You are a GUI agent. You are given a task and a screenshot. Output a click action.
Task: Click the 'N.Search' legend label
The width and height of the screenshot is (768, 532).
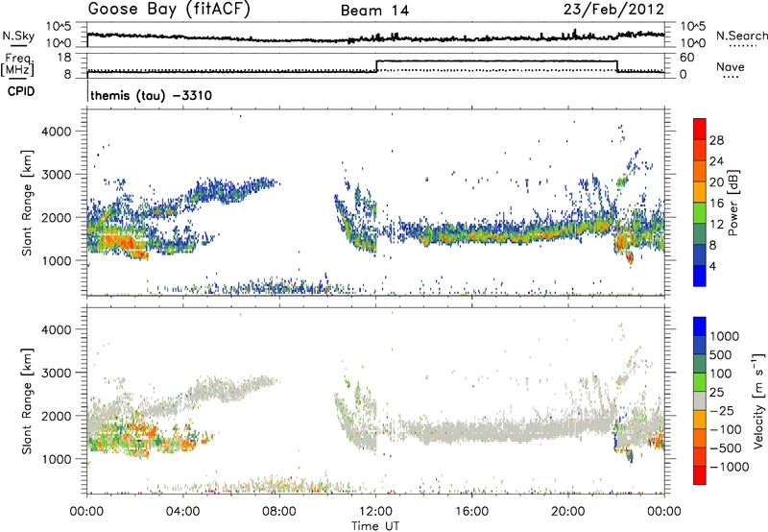[x=741, y=36]
